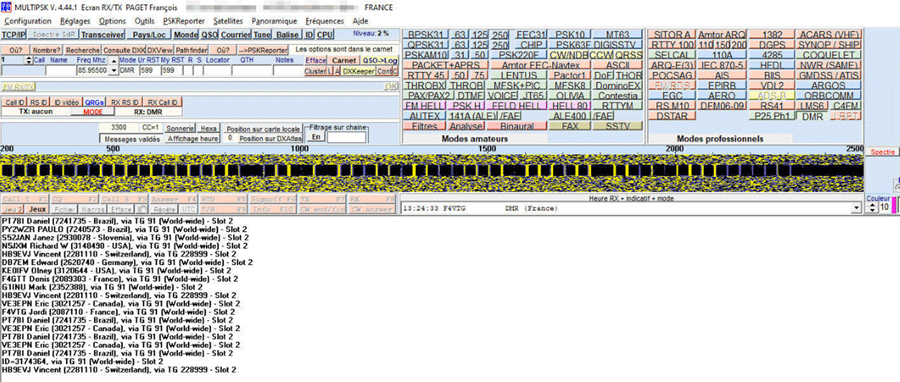Viewport: 900px width, 382px height.
Task: Select the POCSAG mode
Action: tap(672, 75)
